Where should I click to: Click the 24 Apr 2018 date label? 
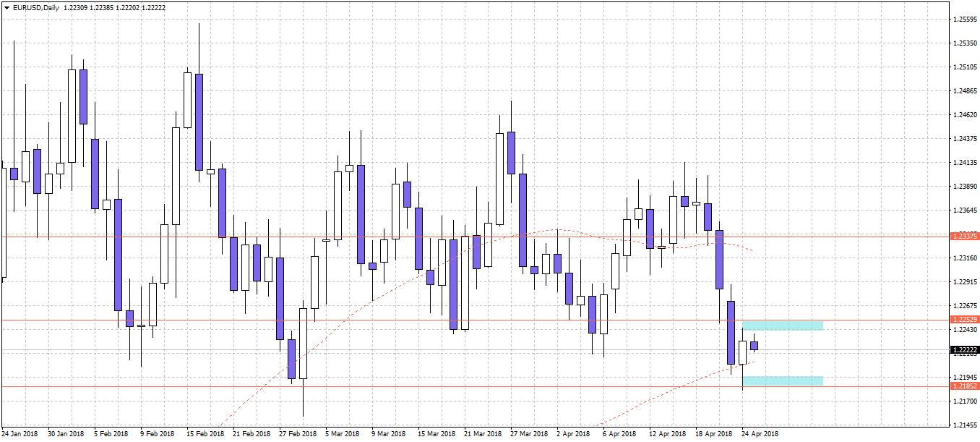click(760, 434)
